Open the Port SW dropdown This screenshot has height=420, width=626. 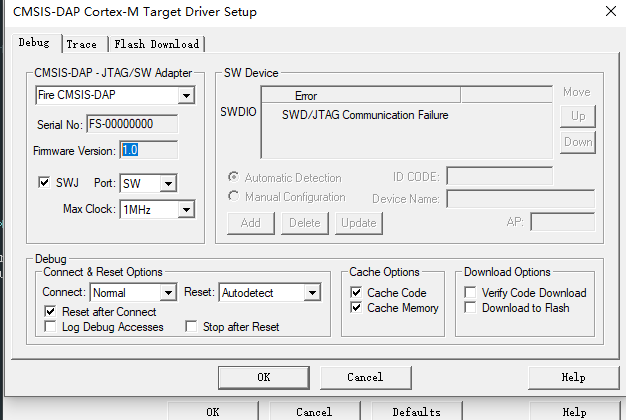tap(168, 183)
